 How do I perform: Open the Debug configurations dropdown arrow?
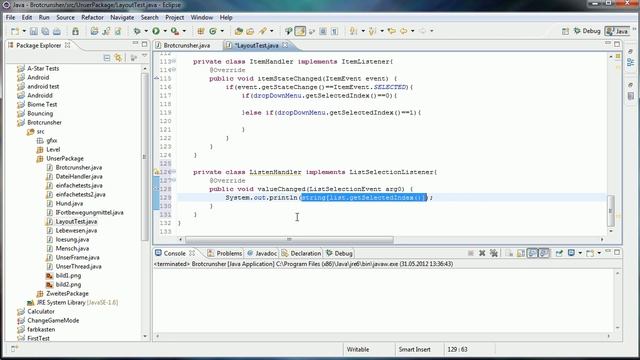click(146, 31)
